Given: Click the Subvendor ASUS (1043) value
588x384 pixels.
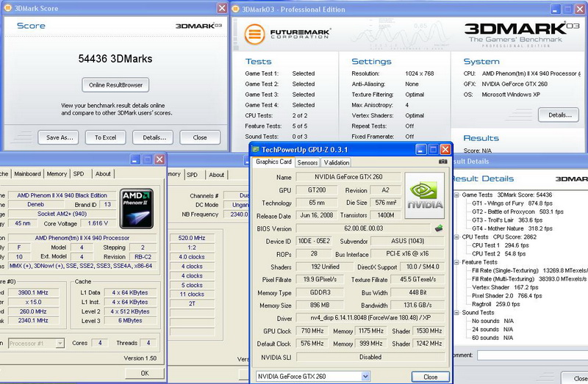Looking at the screenshot, I should [408, 241].
